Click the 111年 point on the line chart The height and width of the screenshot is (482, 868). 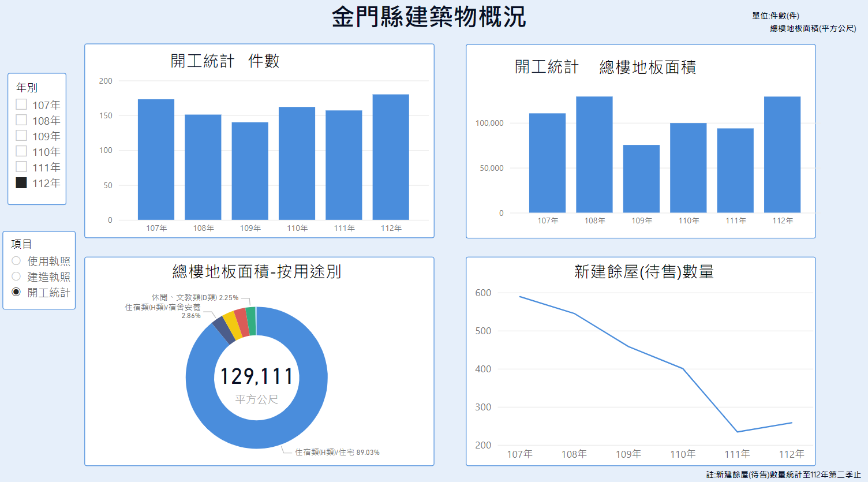(737, 432)
